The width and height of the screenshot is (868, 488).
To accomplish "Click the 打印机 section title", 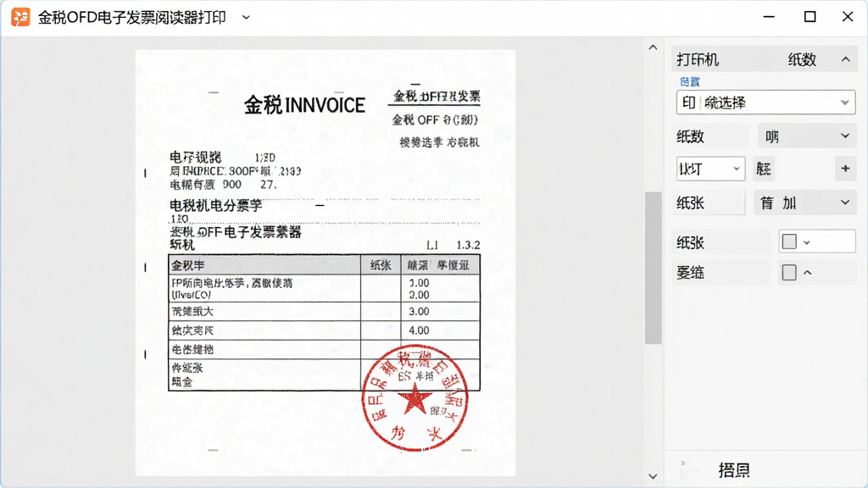I will pyautogui.click(x=698, y=60).
